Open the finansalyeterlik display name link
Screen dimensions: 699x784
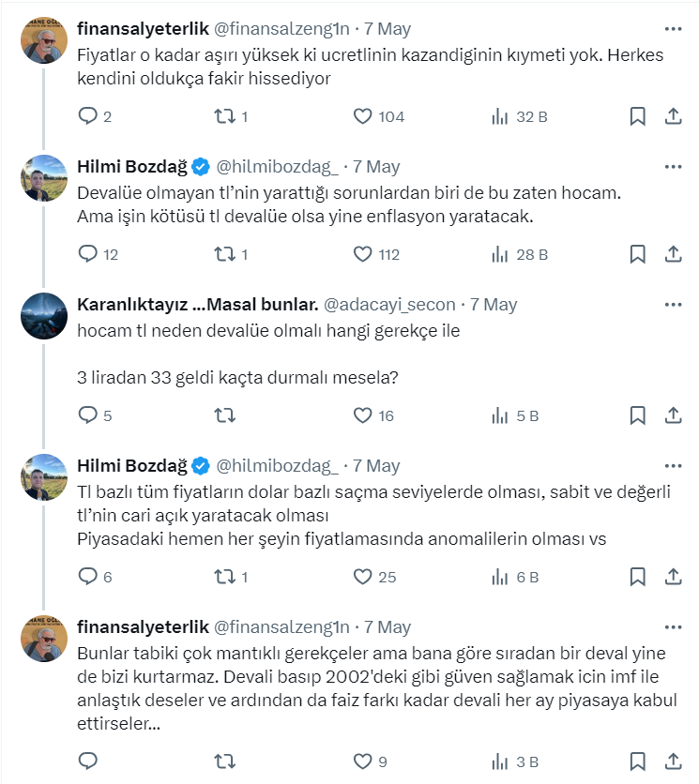tap(141, 29)
